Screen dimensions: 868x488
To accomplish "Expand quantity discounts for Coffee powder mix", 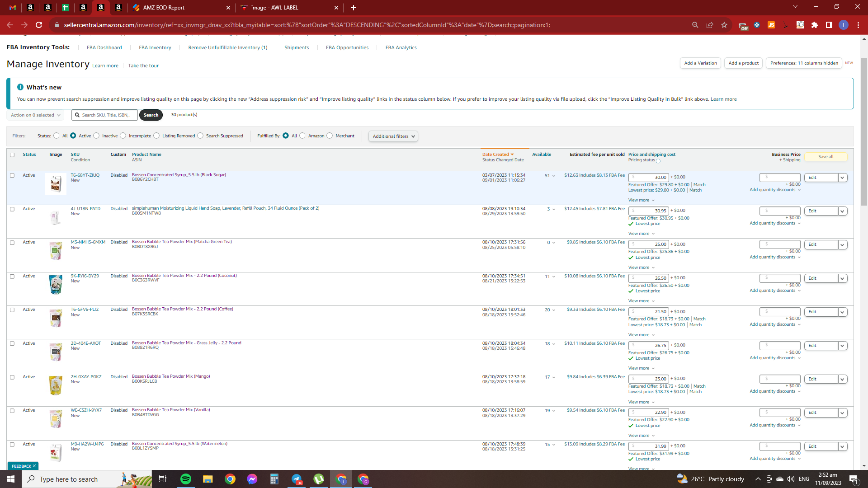I will [775, 324].
